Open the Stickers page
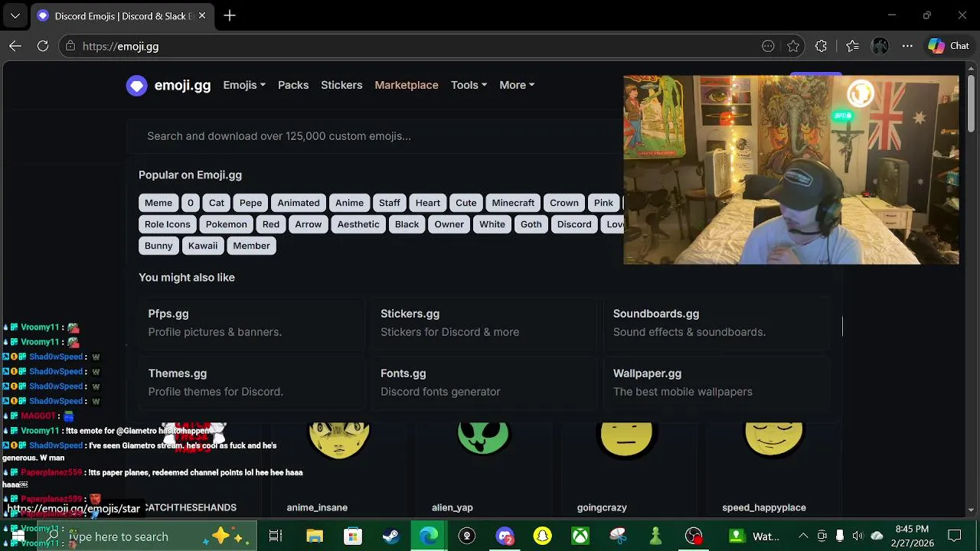Image resolution: width=980 pixels, height=551 pixels. pyautogui.click(x=341, y=85)
